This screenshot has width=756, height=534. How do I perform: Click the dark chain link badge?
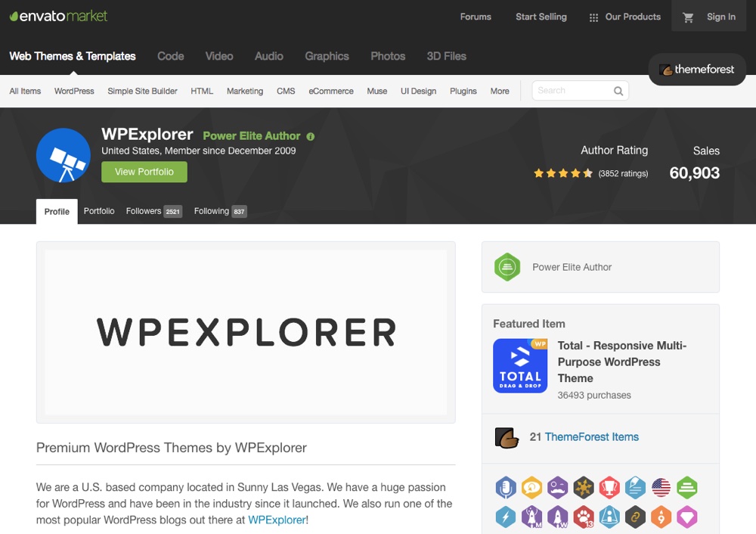pyautogui.click(x=636, y=517)
